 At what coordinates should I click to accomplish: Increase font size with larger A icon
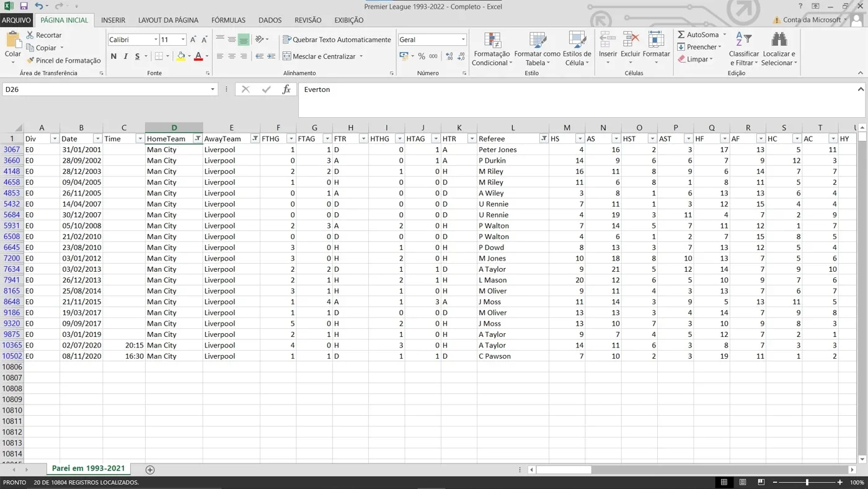coord(193,40)
